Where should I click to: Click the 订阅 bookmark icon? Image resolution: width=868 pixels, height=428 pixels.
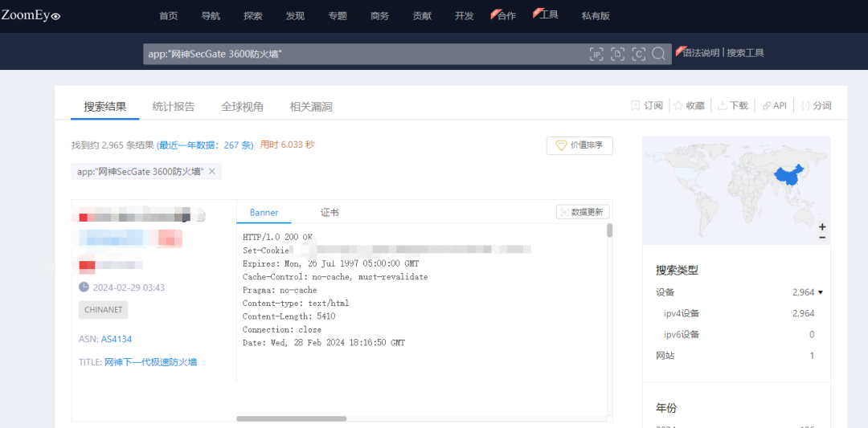[635, 106]
